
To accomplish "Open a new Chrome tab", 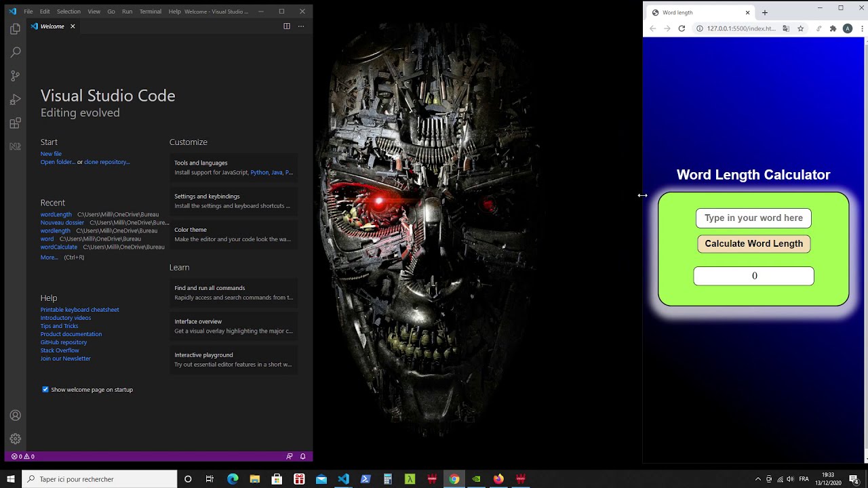I will pyautogui.click(x=765, y=12).
